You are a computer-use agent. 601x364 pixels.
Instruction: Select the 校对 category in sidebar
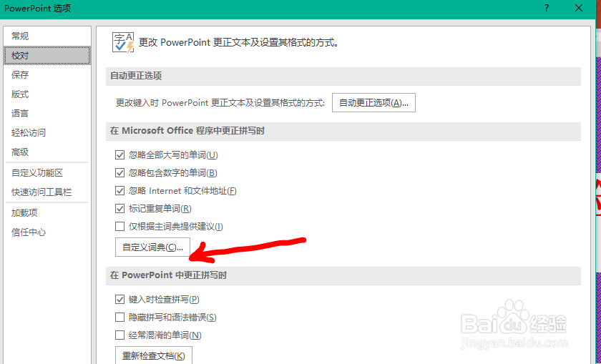47,56
